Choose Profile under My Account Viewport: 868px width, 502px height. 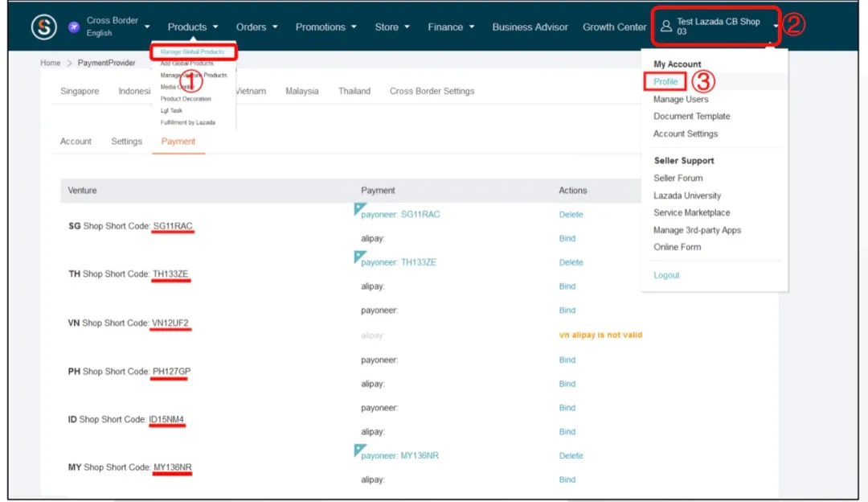click(665, 82)
